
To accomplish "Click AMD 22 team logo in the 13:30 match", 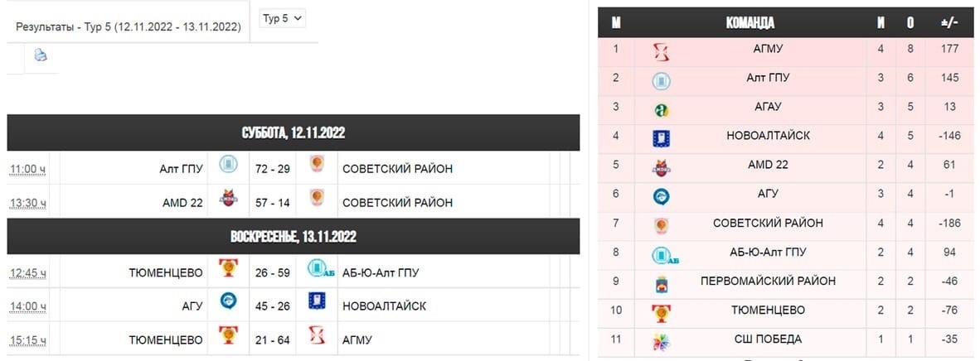I will 228,198.
